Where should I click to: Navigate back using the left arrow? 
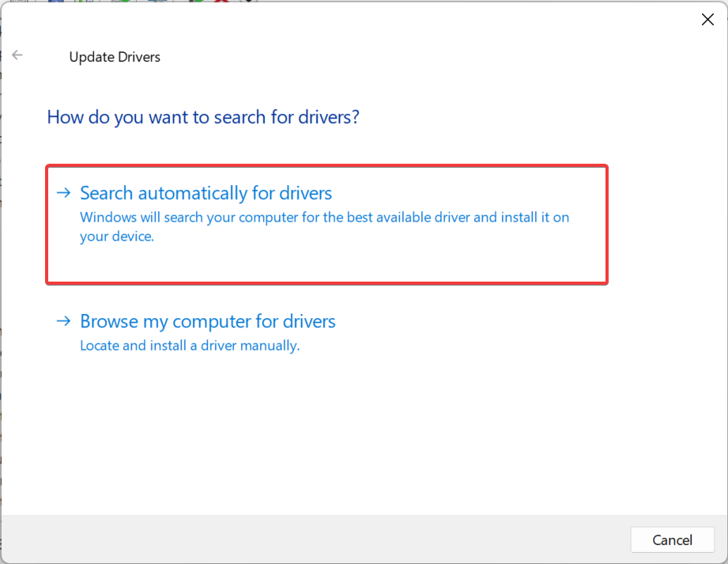tap(17, 55)
